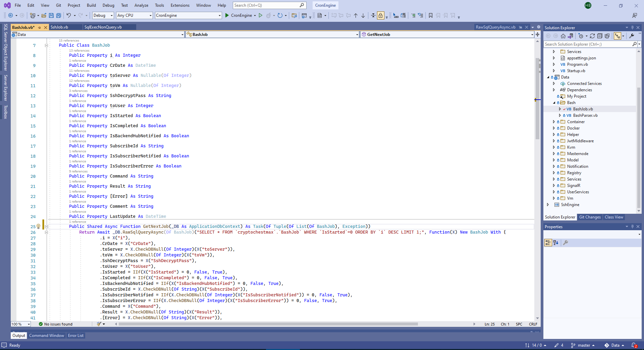Click the Show All Files icon
This screenshot has width=644, height=350.
pos(607,36)
